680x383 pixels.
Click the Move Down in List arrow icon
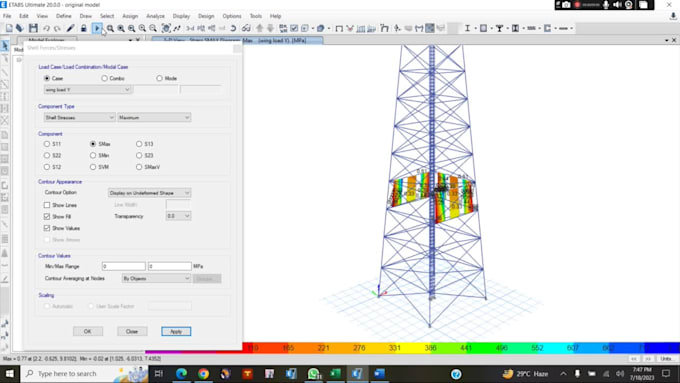[270, 28]
